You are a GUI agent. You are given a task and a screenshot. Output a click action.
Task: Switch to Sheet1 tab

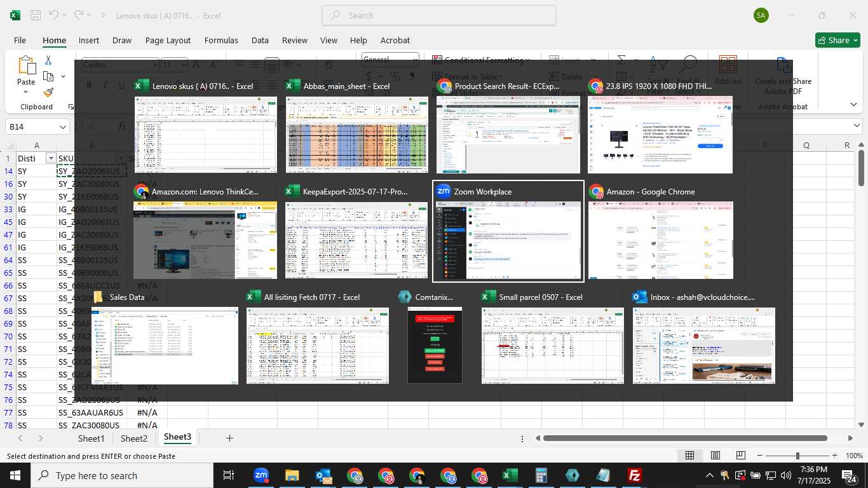coord(91,438)
